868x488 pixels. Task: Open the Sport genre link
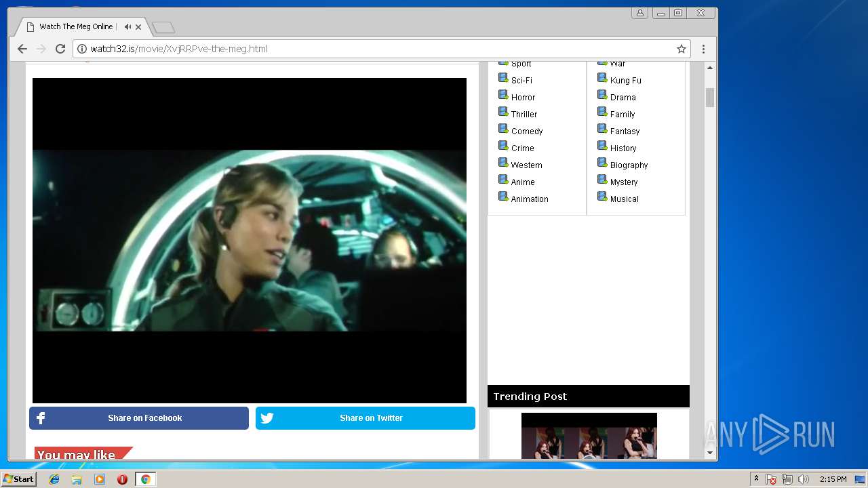(x=521, y=64)
